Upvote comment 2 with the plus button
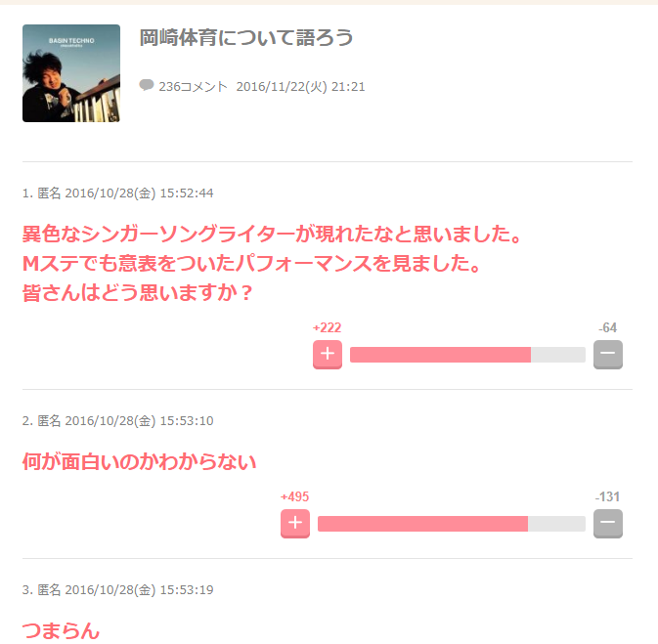The width and height of the screenshot is (658, 644). coord(295,524)
